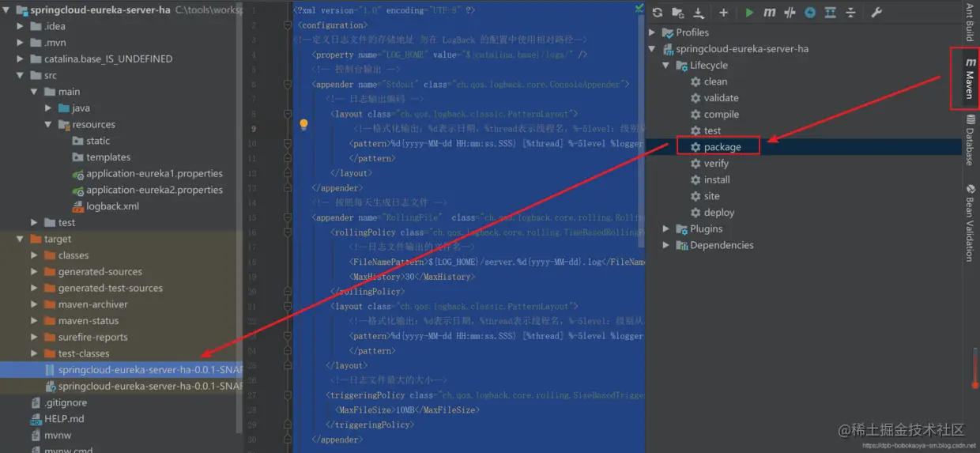Collapse all nodes in Maven tool window
Viewport: 980px width, 453px height.
tap(850, 13)
